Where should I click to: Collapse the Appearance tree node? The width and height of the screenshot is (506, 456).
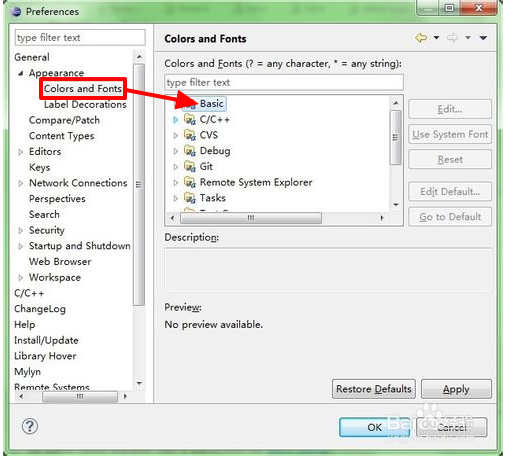coord(21,73)
